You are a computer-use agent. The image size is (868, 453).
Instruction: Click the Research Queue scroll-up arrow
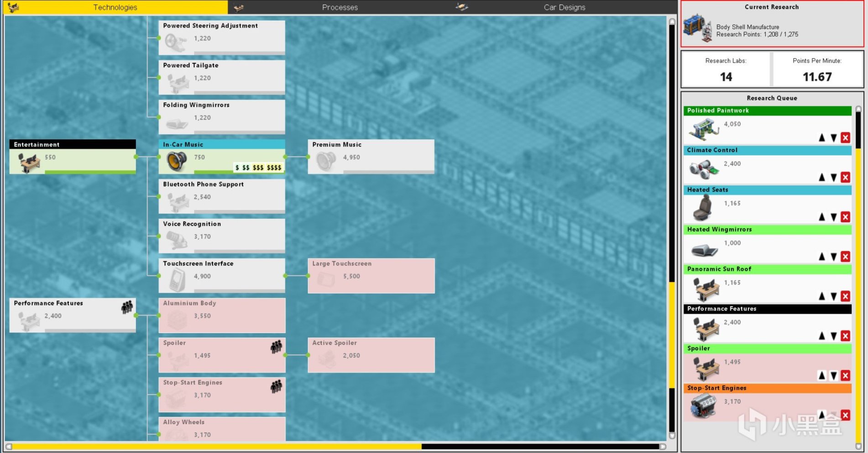point(858,109)
